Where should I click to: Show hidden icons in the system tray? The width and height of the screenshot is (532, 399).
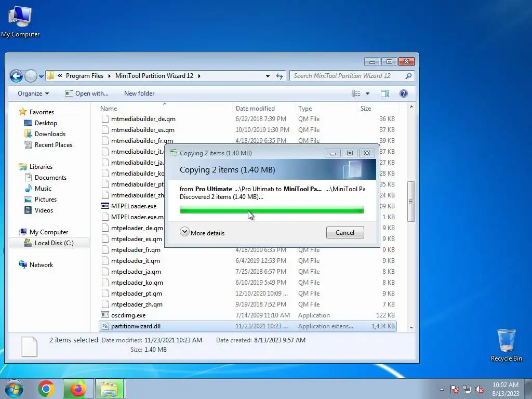tap(442, 389)
